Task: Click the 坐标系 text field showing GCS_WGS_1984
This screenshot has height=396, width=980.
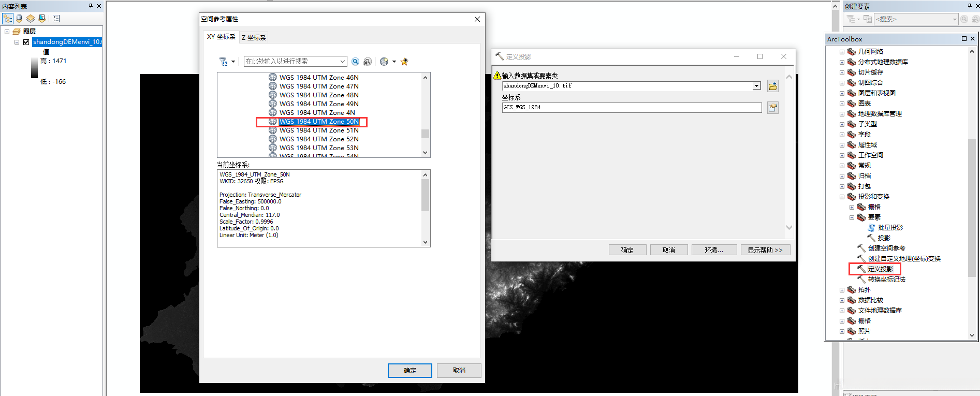Action: pos(632,107)
